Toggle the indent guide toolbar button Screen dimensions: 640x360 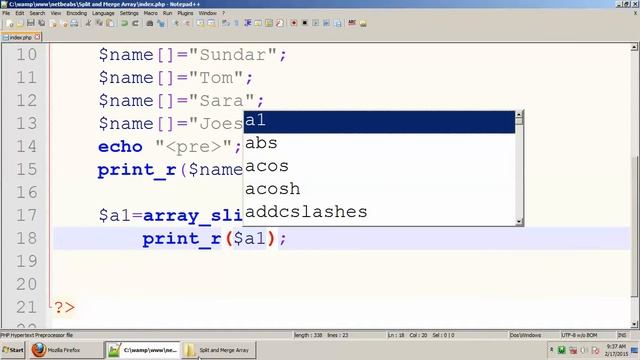pyautogui.click(x=247, y=23)
